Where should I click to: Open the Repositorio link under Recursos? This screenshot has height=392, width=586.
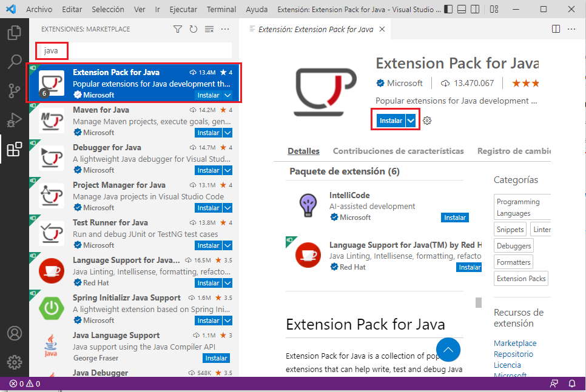514,354
